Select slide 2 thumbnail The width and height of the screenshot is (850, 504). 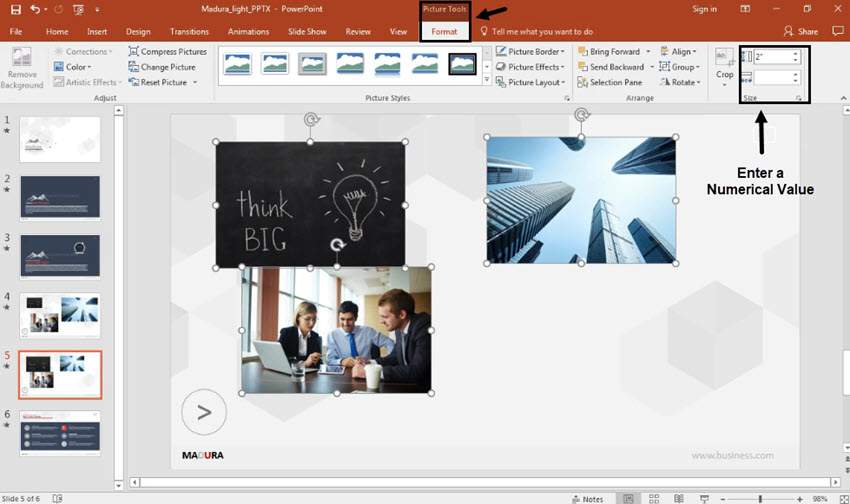pyautogui.click(x=60, y=198)
